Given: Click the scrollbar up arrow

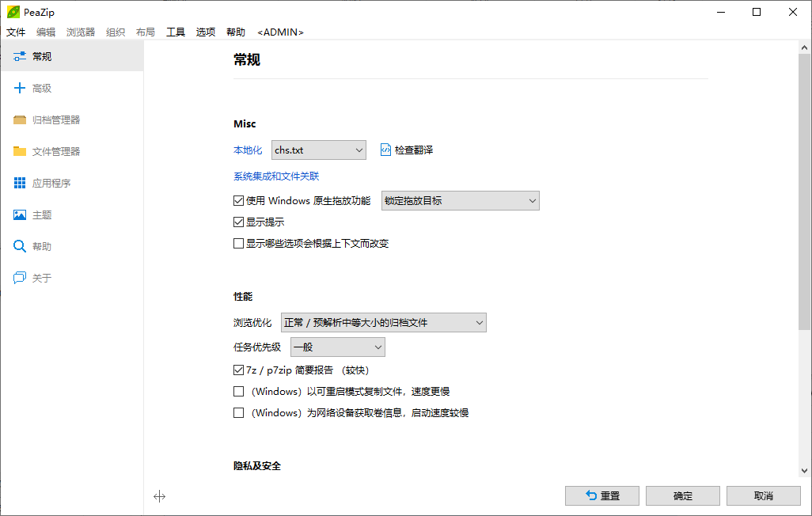Looking at the screenshot, I should click(x=804, y=47).
